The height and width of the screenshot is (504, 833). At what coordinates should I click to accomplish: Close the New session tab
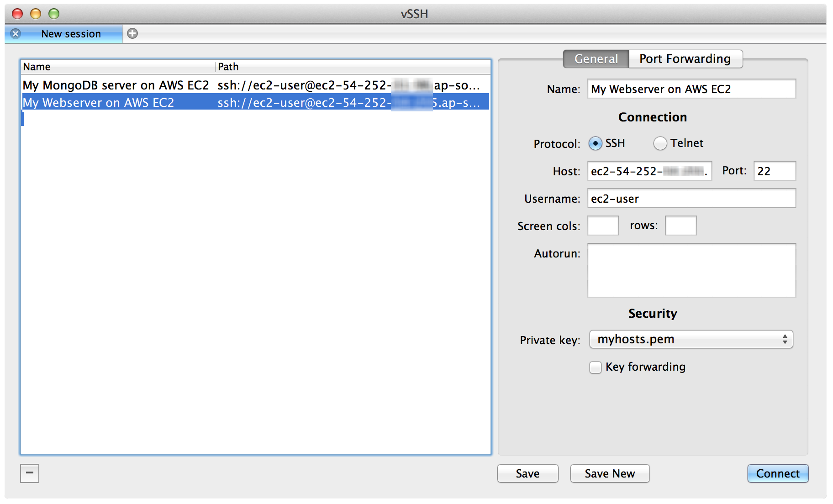[x=16, y=34]
